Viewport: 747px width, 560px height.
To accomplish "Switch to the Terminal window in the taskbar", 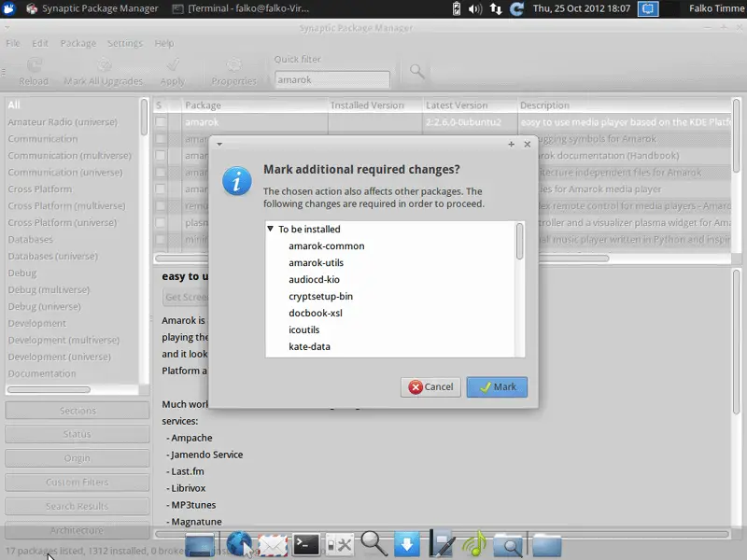I will [x=241, y=8].
